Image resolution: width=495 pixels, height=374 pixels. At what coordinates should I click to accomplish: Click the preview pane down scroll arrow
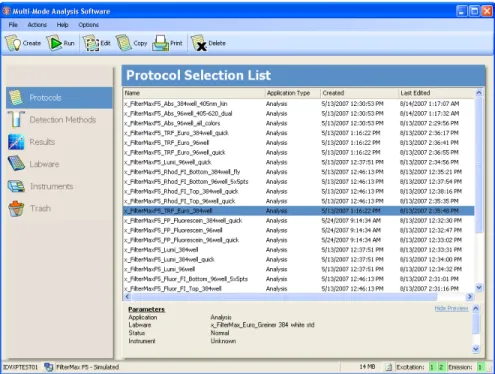tap(476, 349)
